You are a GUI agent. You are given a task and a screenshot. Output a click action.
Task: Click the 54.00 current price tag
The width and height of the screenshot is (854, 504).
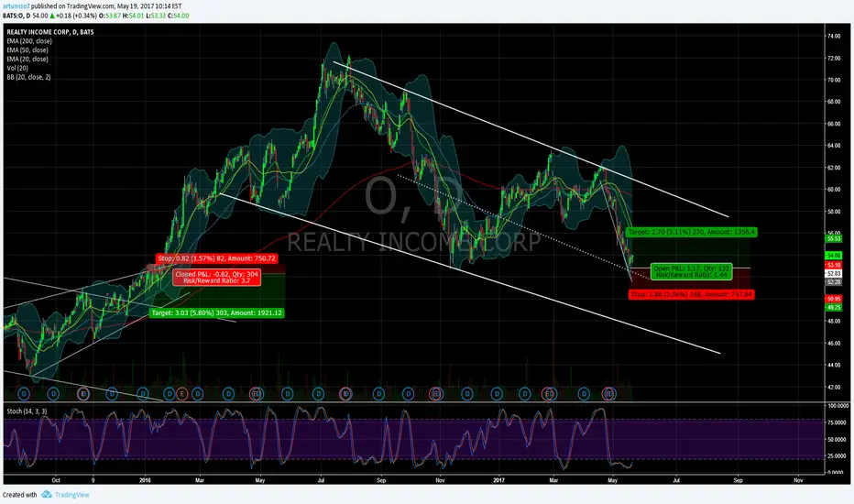834,256
